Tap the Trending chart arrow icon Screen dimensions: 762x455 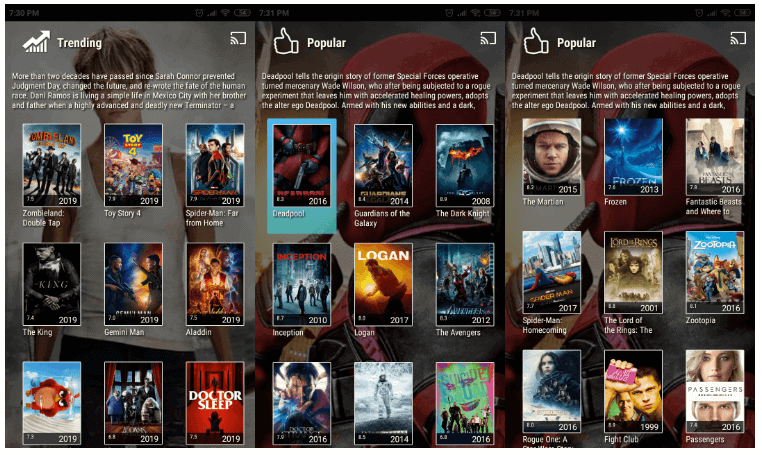[x=36, y=42]
